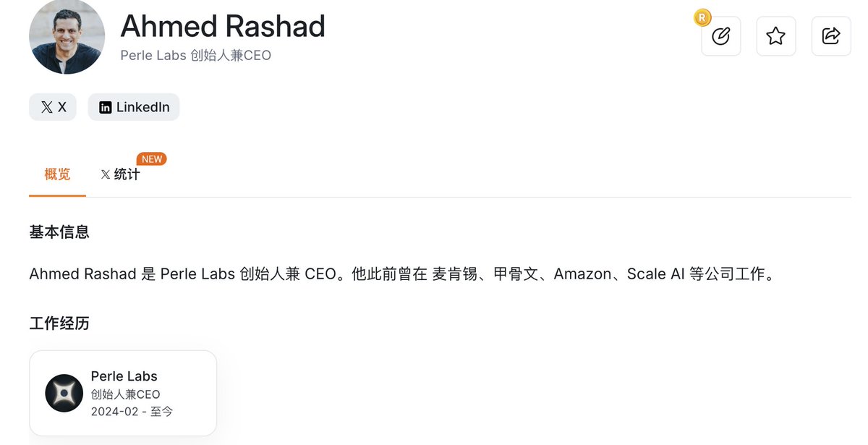Open Ahmed Rashad's X profile button
Viewport: 868px width, 445px height.
(x=53, y=107)
